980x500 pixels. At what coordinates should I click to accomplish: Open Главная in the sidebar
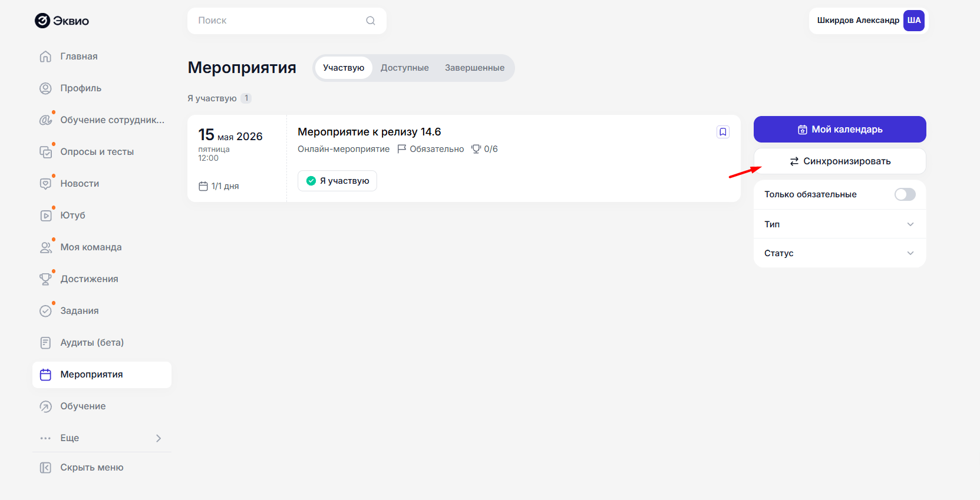(x=102, y=57)
